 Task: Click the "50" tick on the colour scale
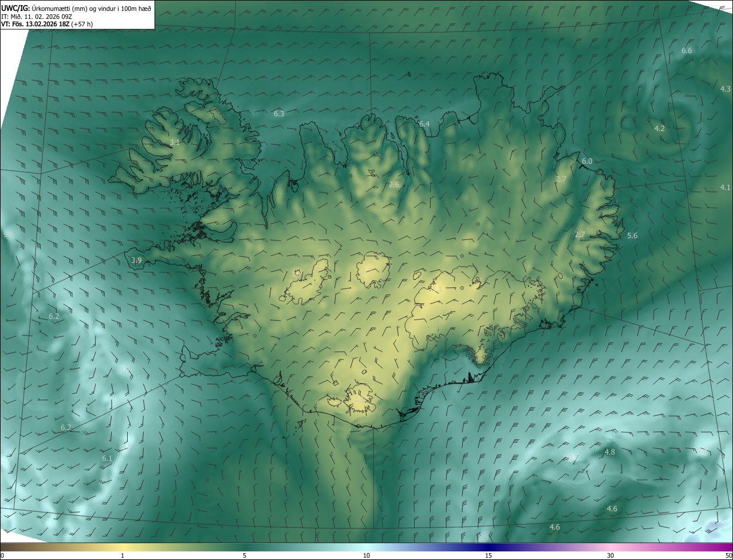[728, 556]
